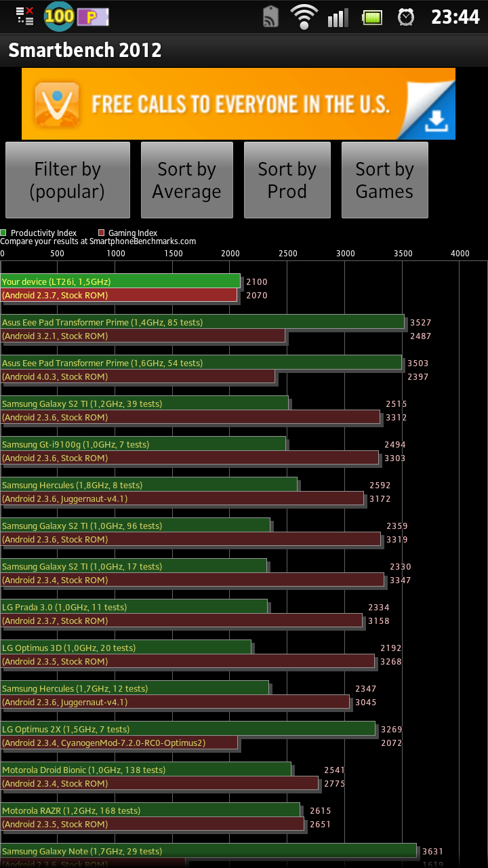
Task: Select the Samsung Galaxy Note productivity bar
Action: (x=209, y=851)
